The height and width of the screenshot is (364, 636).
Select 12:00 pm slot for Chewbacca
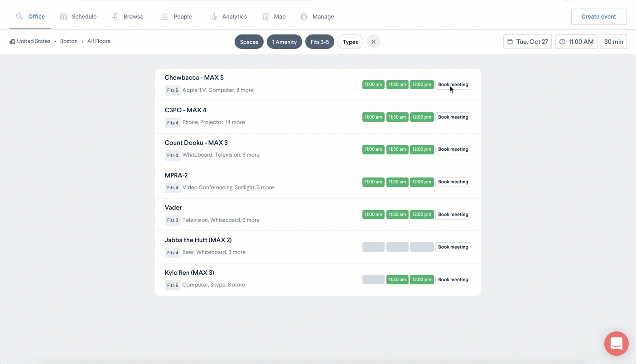point(422,85)
